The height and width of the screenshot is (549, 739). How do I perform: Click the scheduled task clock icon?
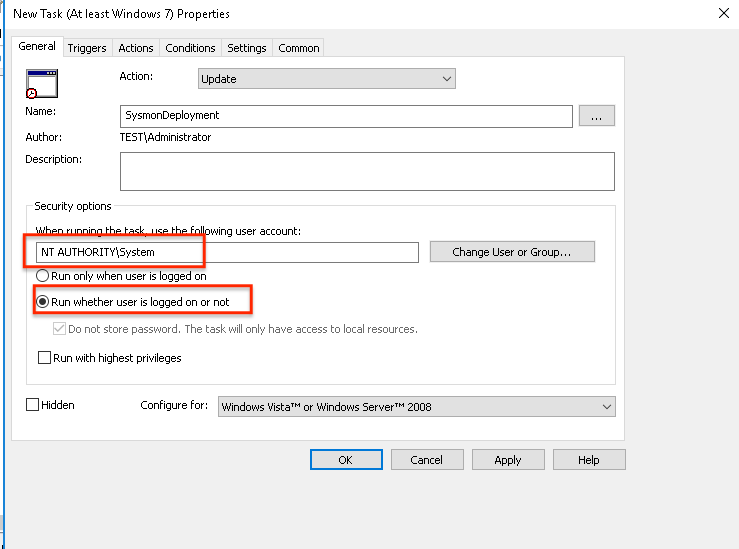coord(41,84)
